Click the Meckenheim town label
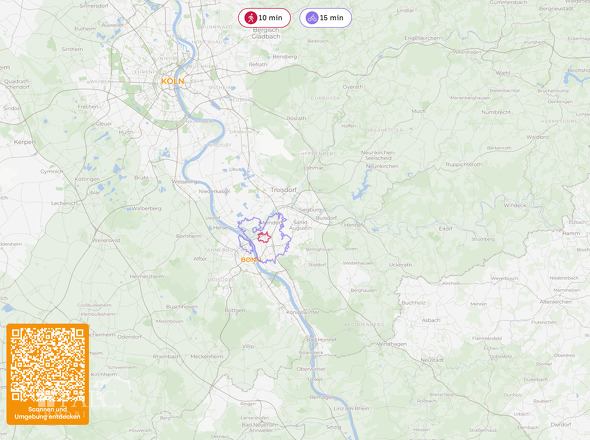Screen dimensions: 590x440 point(207,356)
